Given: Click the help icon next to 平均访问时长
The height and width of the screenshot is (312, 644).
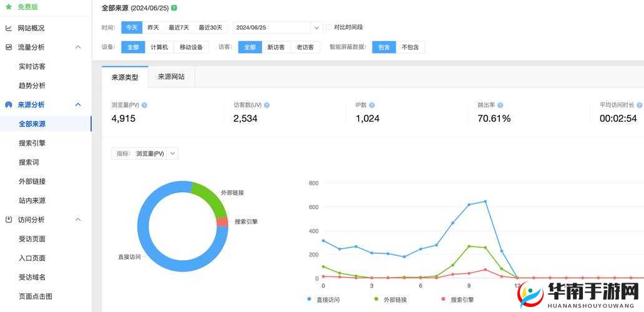Looking at the screenshot, I should [x=640, y=105].
